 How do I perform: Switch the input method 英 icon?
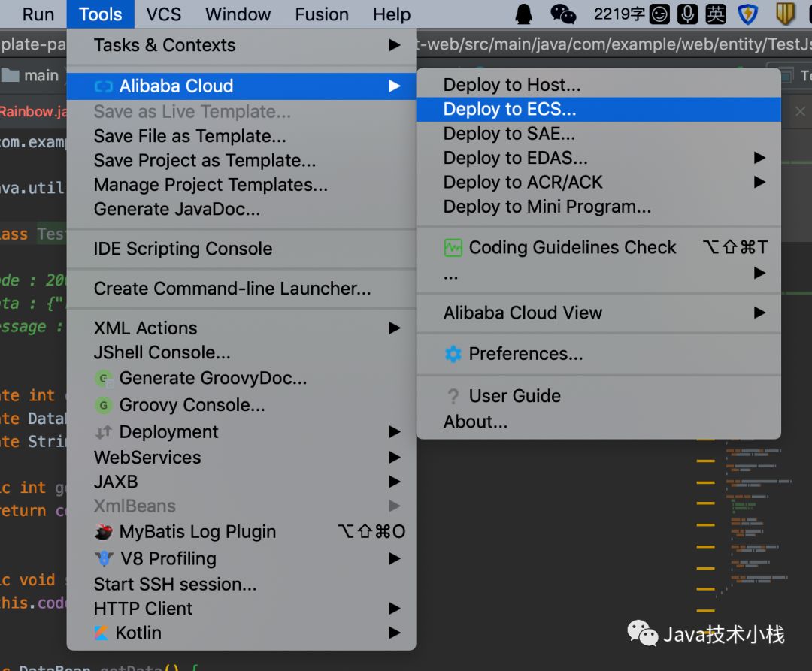[x=716, y=14]
